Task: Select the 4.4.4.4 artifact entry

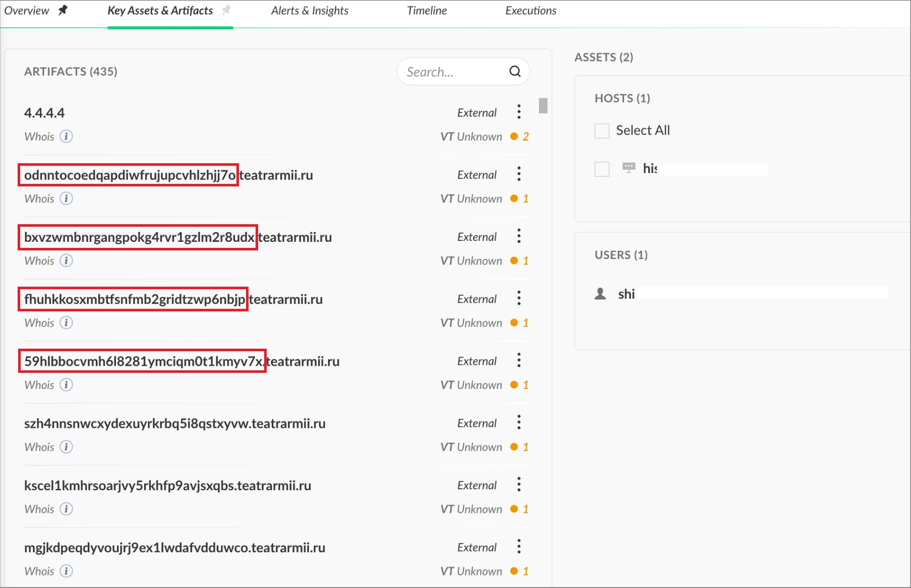Action: click(44, 113)
